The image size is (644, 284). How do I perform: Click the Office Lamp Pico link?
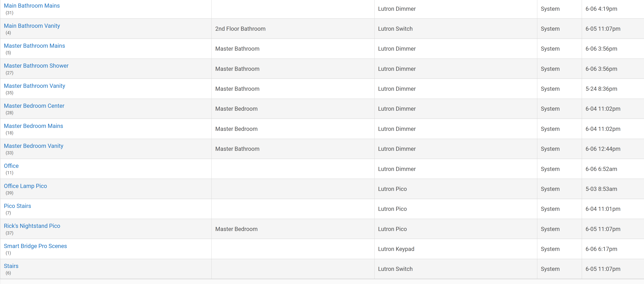tap(25, 186)
